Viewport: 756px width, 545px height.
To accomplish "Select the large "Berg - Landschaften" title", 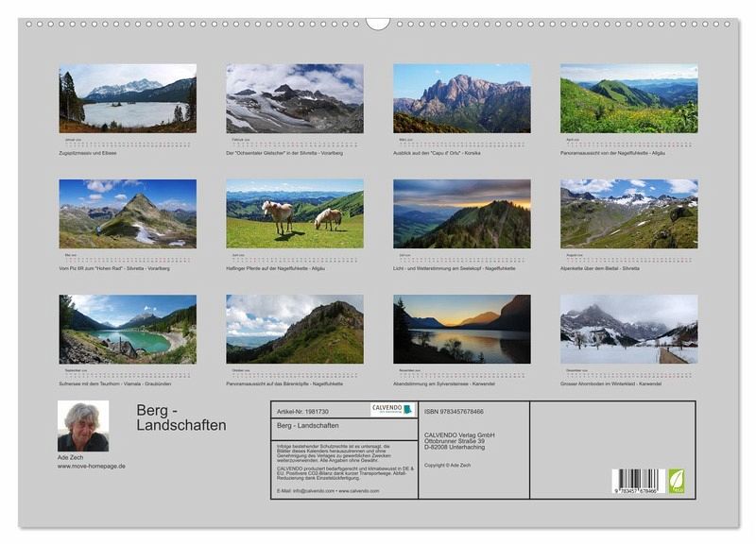I will tap(181, 417).
